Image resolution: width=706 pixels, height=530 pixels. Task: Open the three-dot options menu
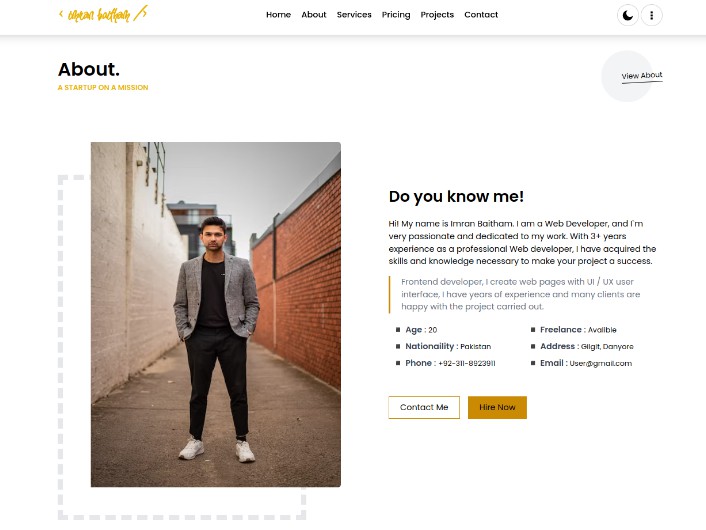(x=652, y=15)
